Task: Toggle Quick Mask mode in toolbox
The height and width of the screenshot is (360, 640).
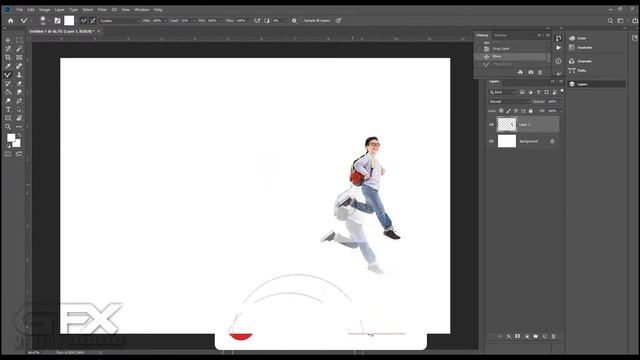Action: click(x=8, y=154)
